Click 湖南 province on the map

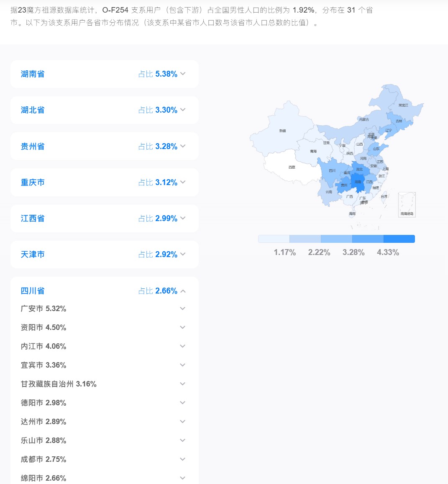pos(358,183)
